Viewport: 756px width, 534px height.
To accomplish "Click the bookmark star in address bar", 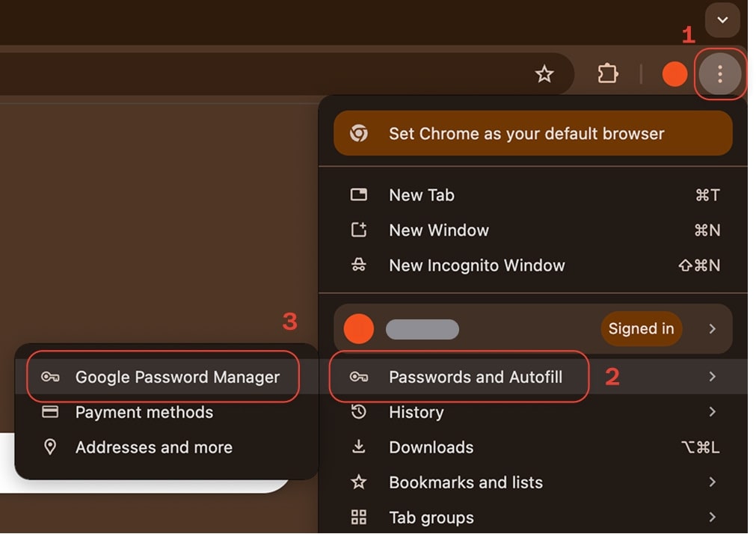I will click(544, 74).
